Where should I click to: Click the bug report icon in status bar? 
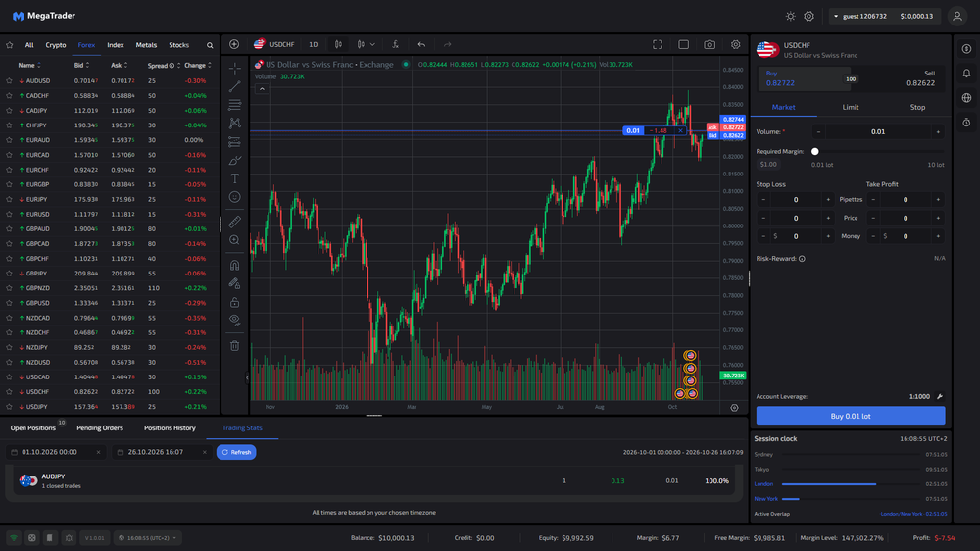pos(69,538)
